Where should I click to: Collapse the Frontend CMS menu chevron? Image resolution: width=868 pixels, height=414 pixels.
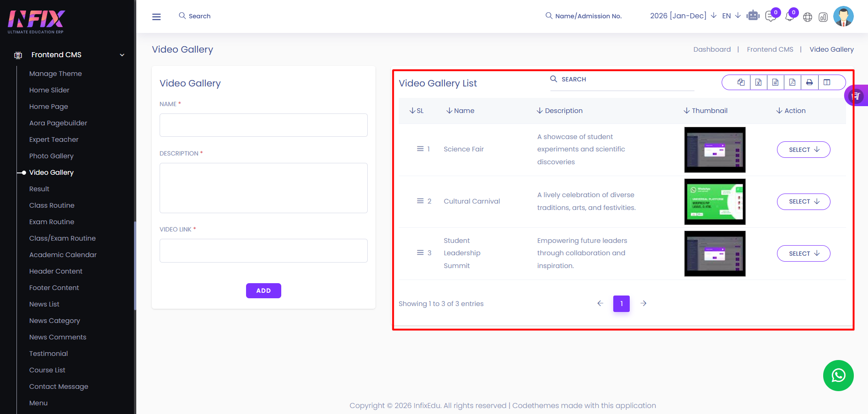(x=122, y=55)
